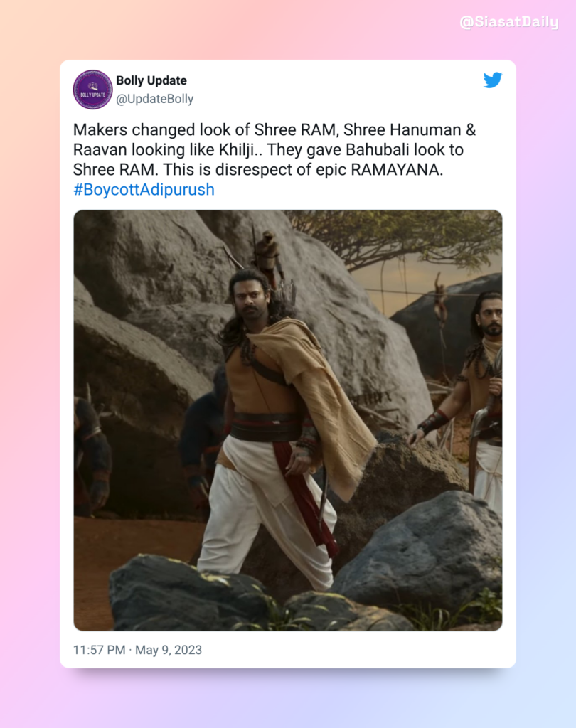Screen dimensions: 576x728
Task: Click the May 9, 2023 date
Action: coord(169,650)
